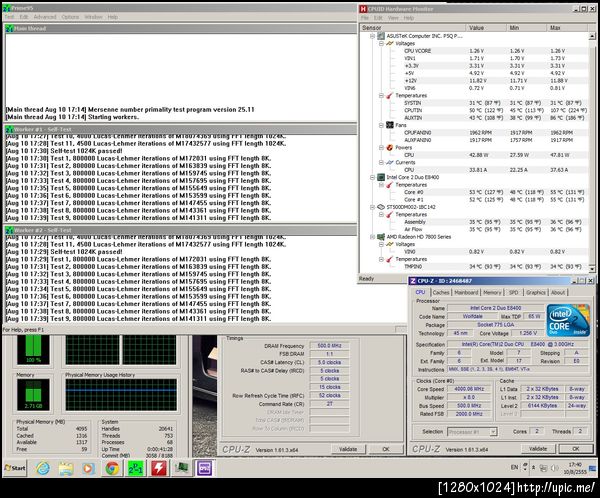Open the File menu in HWMonitor
600x498 pixels.
365,18
